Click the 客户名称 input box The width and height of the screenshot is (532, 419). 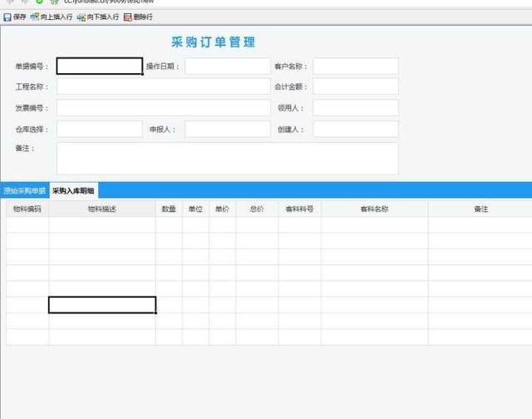pyautogui.click(x=356, y=67)
